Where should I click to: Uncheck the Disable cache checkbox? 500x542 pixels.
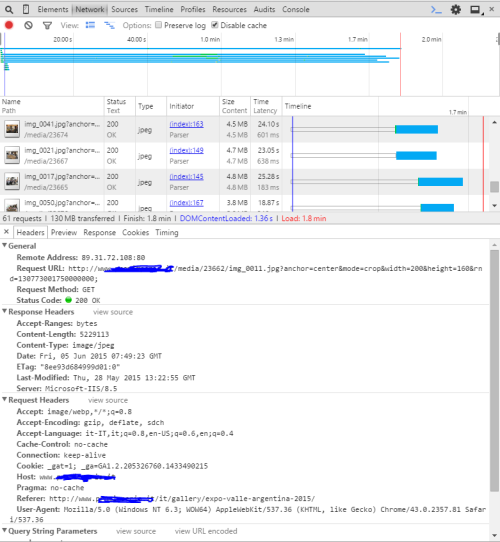214,25
